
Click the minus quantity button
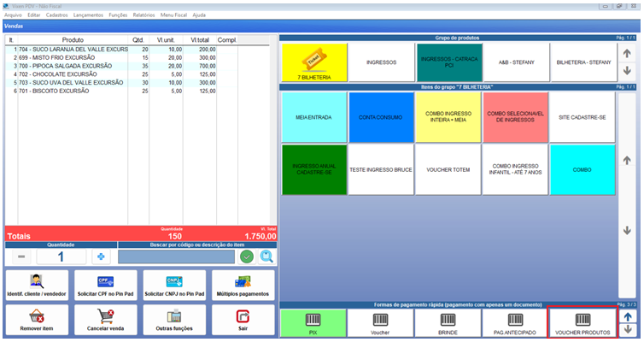point(21,256)
